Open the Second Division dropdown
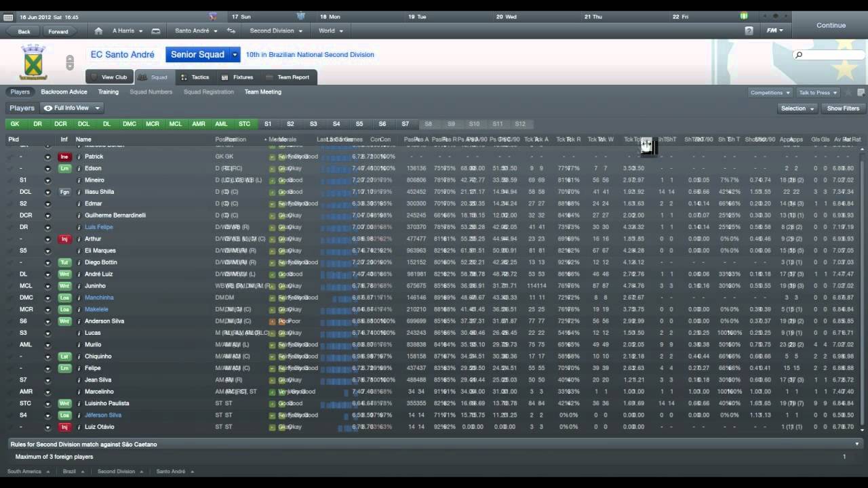868x488 pixels. 275,30
